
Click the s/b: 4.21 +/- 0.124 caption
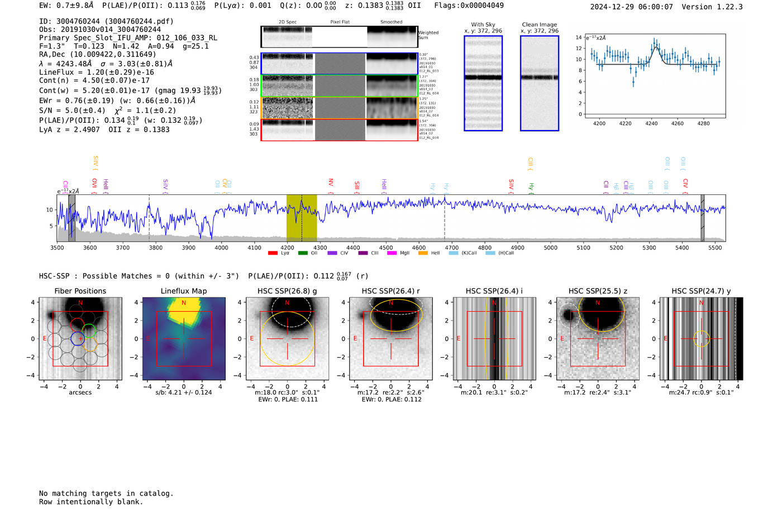tap(184, 392)
